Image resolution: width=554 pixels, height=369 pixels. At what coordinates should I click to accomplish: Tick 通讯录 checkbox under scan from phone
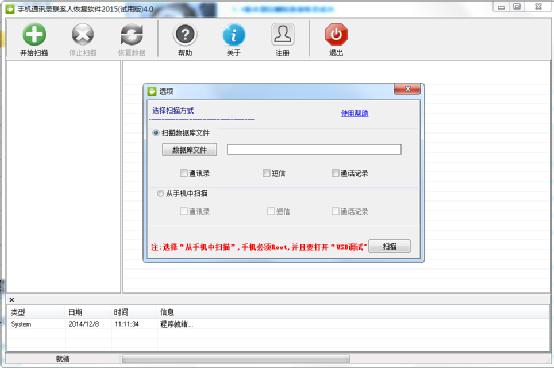184,211
